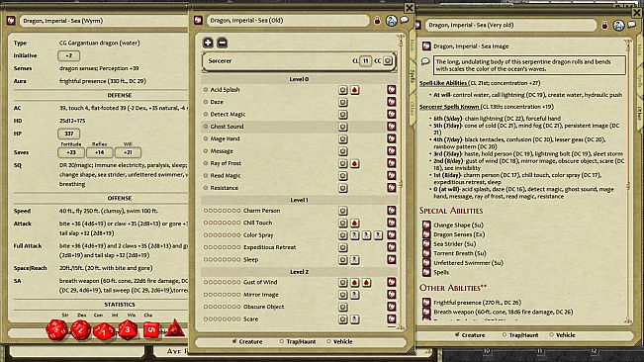Screen dimensions: 644x362
Task: Click the Spell-Like Abilities heading link
Action: (443, 83)
